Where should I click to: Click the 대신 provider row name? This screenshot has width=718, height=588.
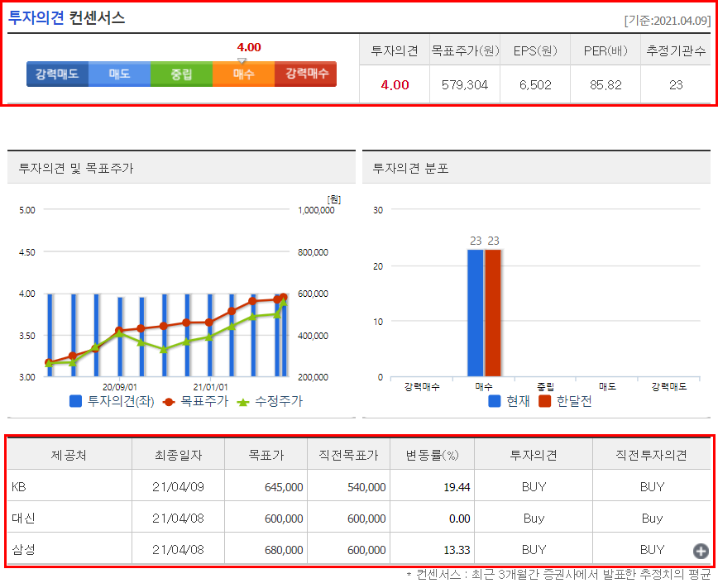click(23, 518)
